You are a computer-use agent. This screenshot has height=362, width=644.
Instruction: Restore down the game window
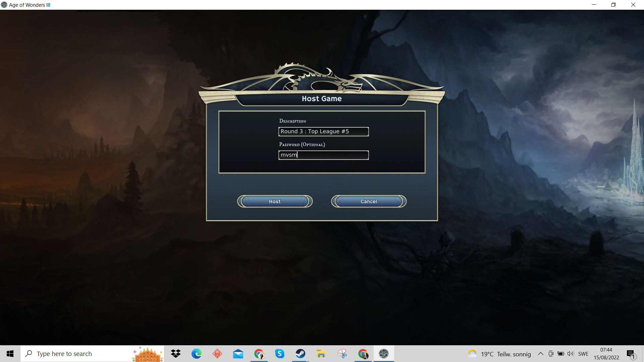click(x=613, y=5)
